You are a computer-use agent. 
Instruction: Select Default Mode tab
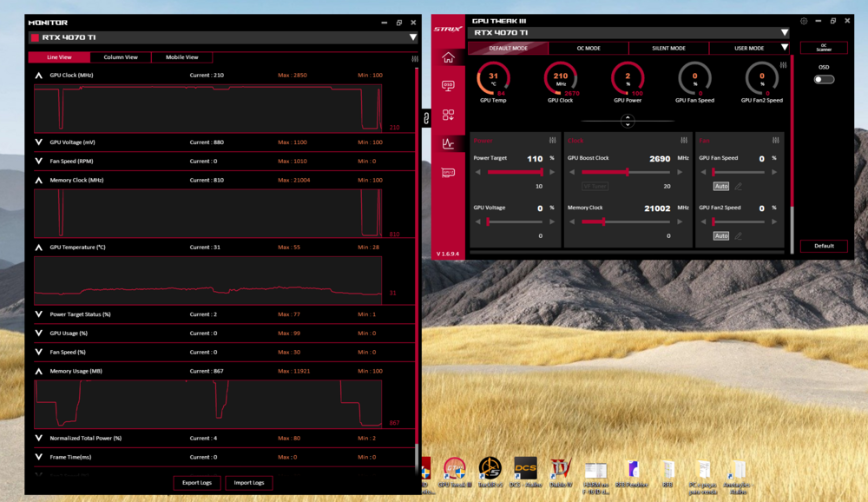point(508,49)
